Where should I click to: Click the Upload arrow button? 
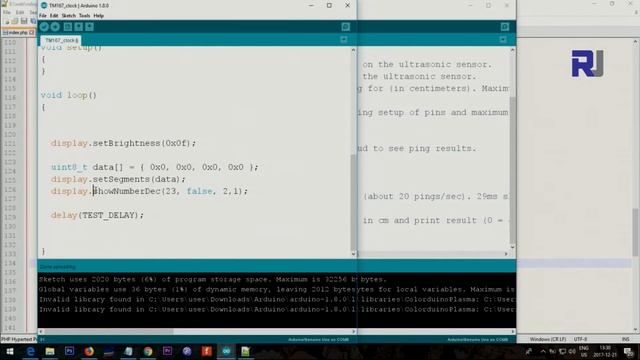pyautogui.click(x=55, y=27)
